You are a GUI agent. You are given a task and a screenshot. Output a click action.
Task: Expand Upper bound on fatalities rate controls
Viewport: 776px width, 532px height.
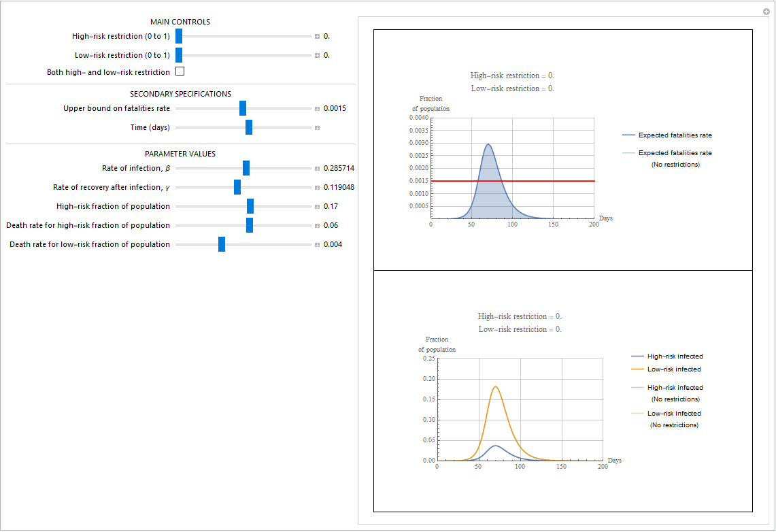(317, 108)
